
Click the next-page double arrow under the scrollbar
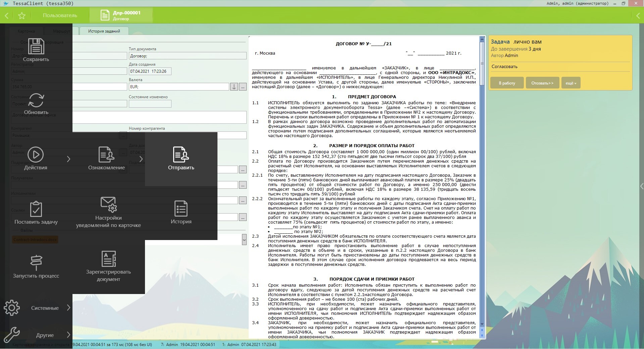tap(482, 335)
